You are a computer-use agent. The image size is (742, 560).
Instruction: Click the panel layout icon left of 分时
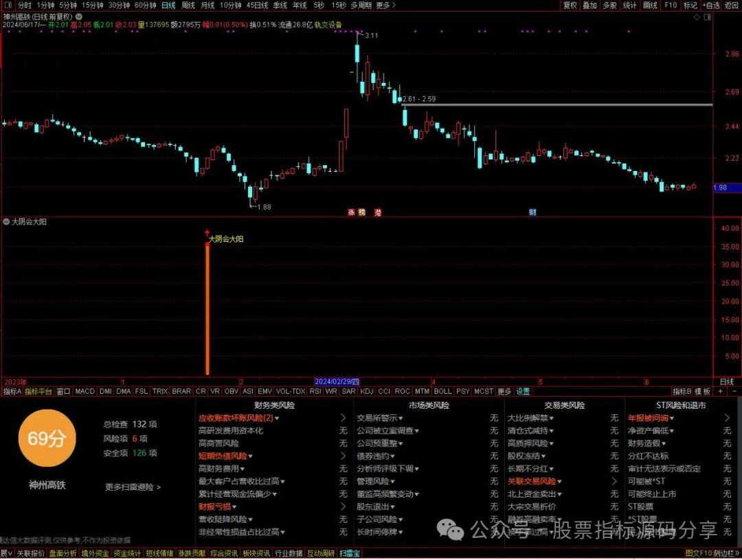[x=8, y=5]
